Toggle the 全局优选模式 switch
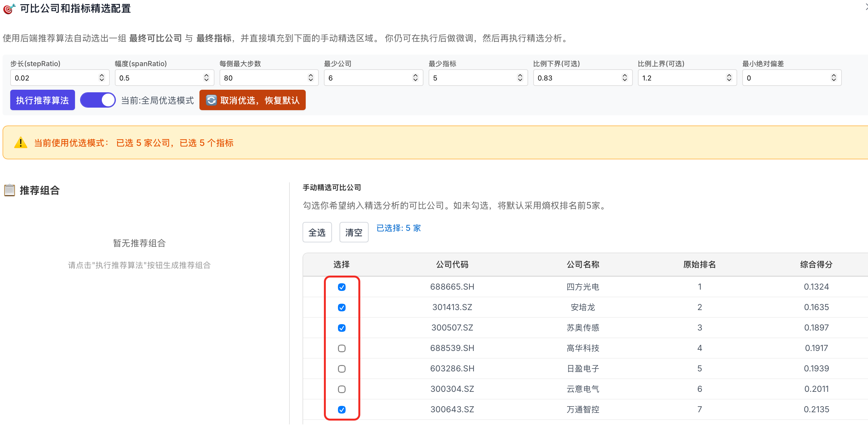Image resolution: width=868 pixels, height=426 pixels. point(98,100)
